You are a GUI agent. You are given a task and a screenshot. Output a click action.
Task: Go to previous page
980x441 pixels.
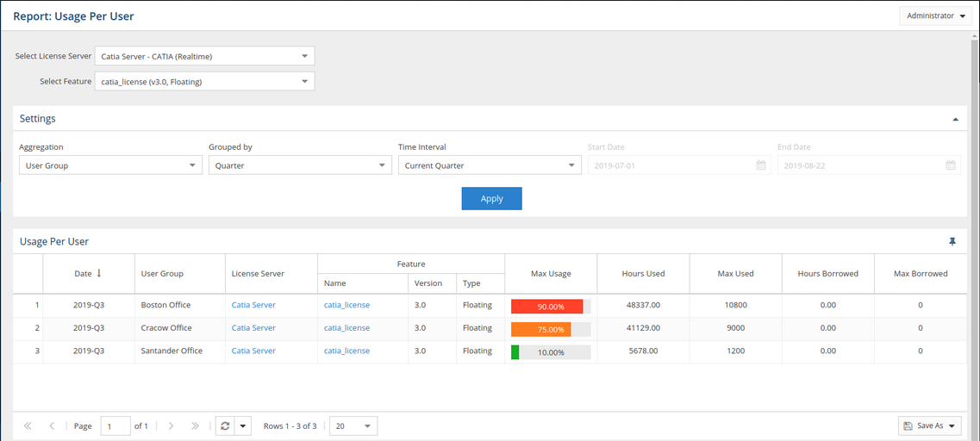51,426
